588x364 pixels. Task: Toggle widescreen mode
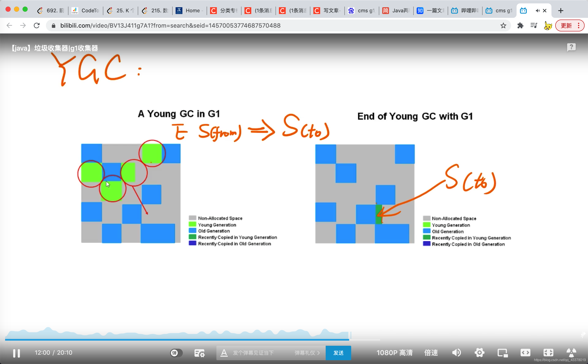[525, 353]
